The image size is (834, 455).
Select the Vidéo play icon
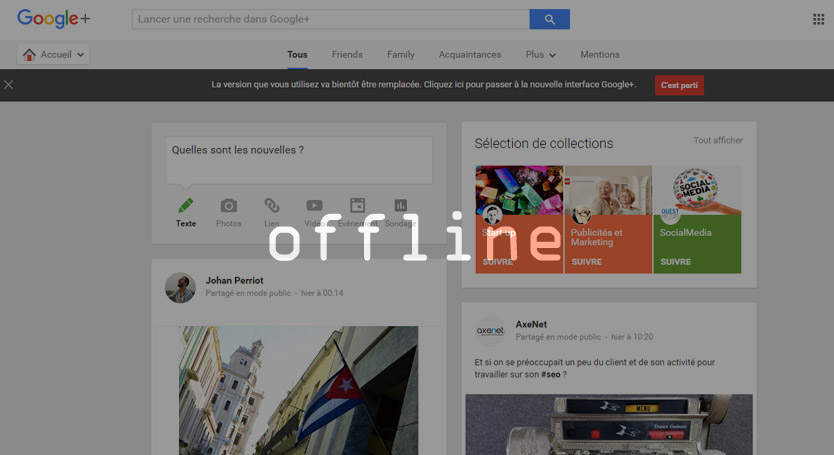314,205
